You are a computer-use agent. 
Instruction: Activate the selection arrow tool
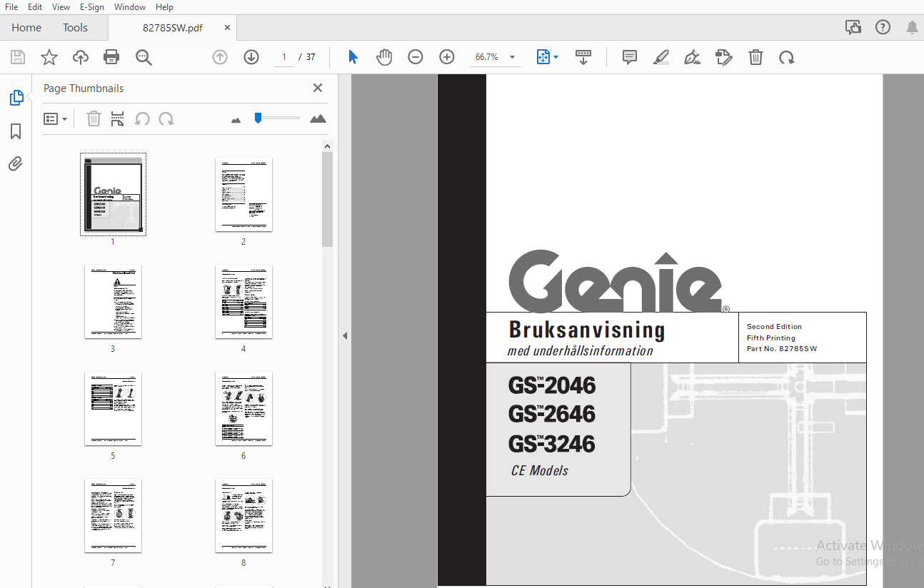coord(353,57)
